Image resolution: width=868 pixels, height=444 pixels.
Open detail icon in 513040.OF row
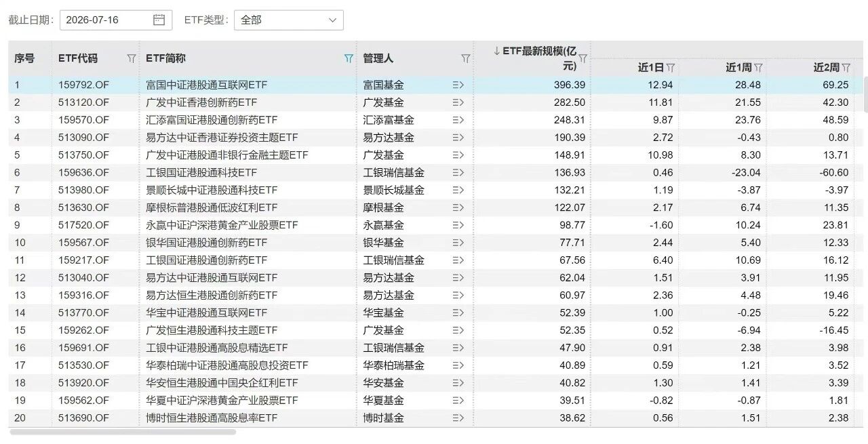tap(458, 278)
